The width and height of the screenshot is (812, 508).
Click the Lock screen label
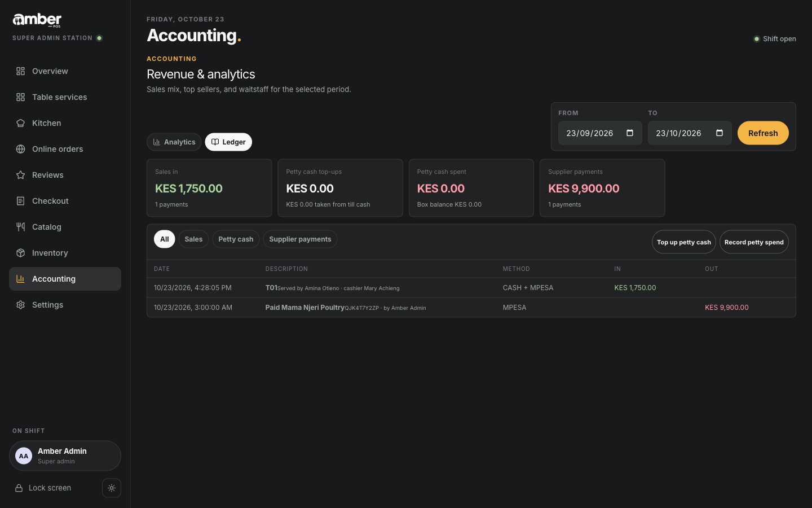point(50,488)
